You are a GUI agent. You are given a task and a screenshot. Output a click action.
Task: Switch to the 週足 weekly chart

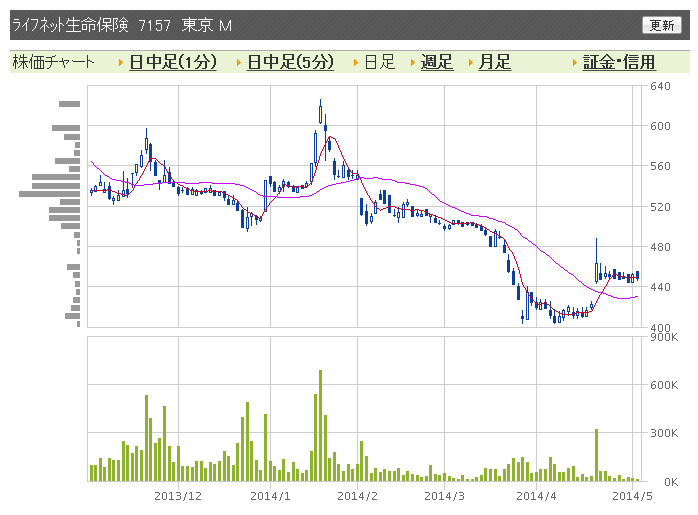pos(437,62)
